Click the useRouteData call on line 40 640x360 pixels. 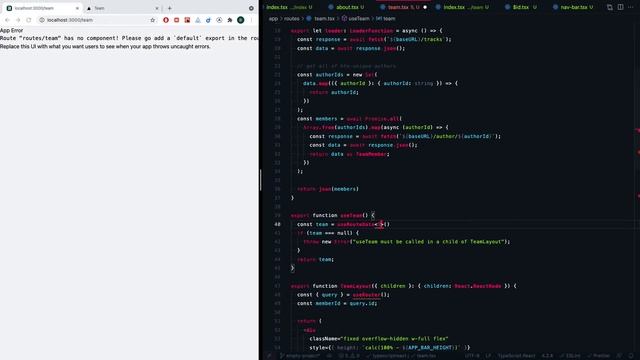click(356, 224)
